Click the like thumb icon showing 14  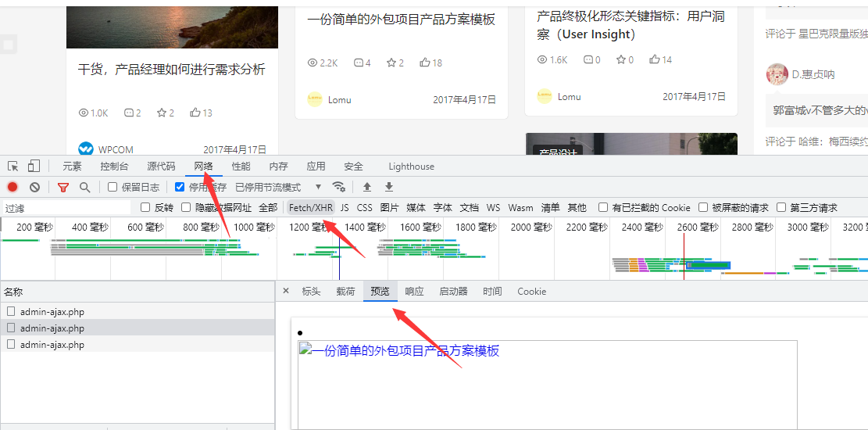click(655, 59)
